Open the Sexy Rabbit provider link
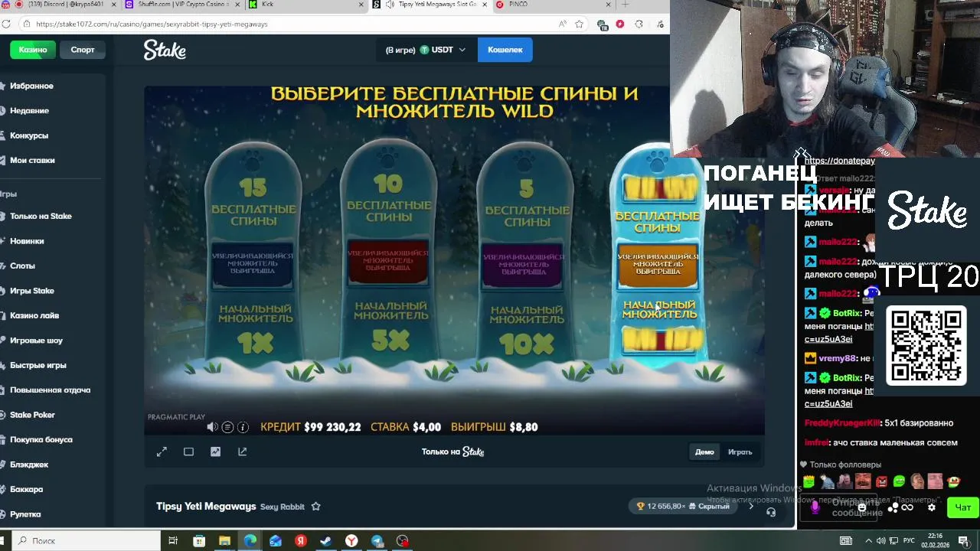The width and height of the screenshot is (980, 551). coord(282,507)
